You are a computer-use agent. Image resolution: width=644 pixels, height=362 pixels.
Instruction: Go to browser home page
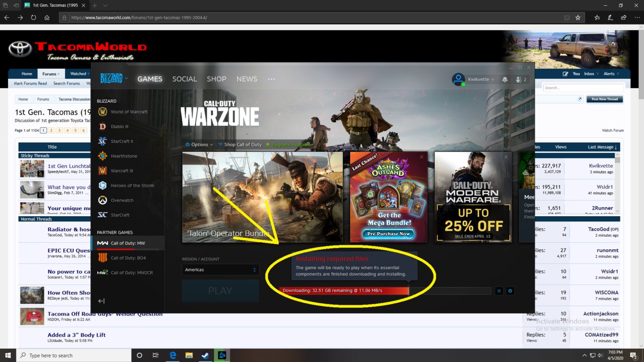[x=47, y=17]
